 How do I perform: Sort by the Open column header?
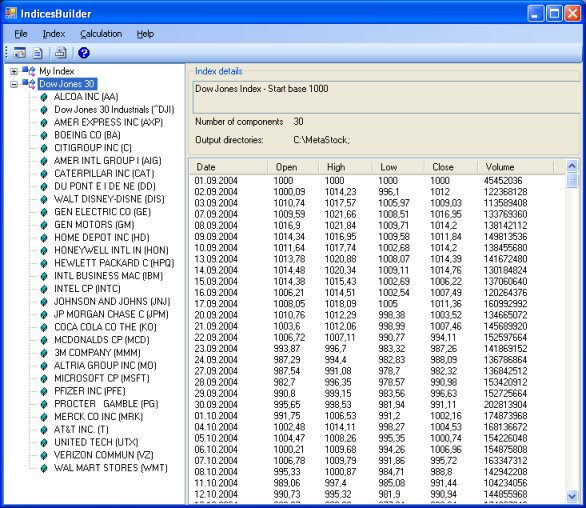point(293,167)
